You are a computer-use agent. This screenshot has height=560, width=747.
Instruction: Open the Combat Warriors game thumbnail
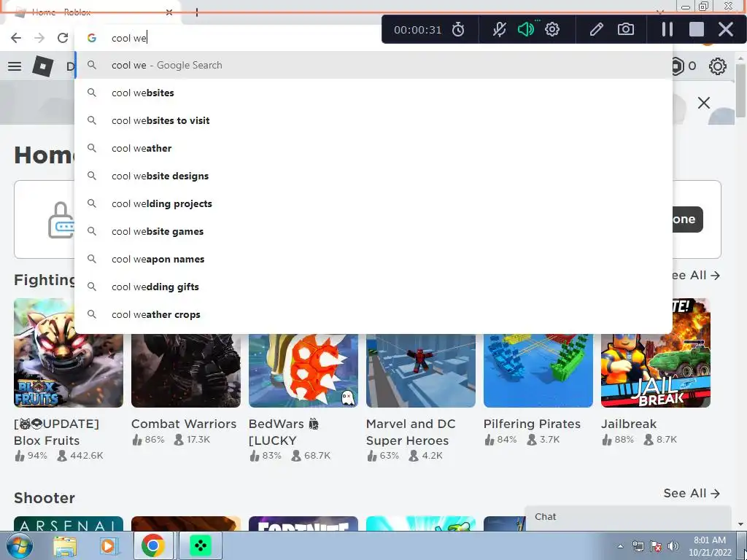tap(186, 370)
